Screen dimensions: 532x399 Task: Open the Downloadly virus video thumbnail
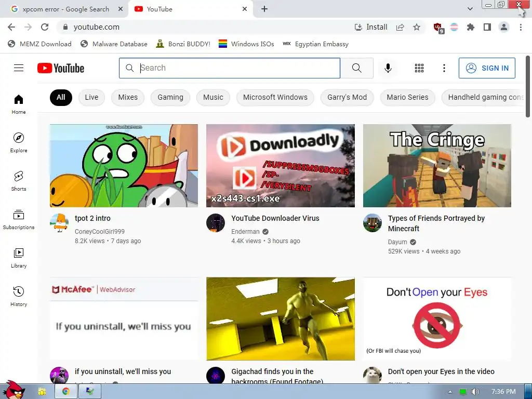pos(280,166)
